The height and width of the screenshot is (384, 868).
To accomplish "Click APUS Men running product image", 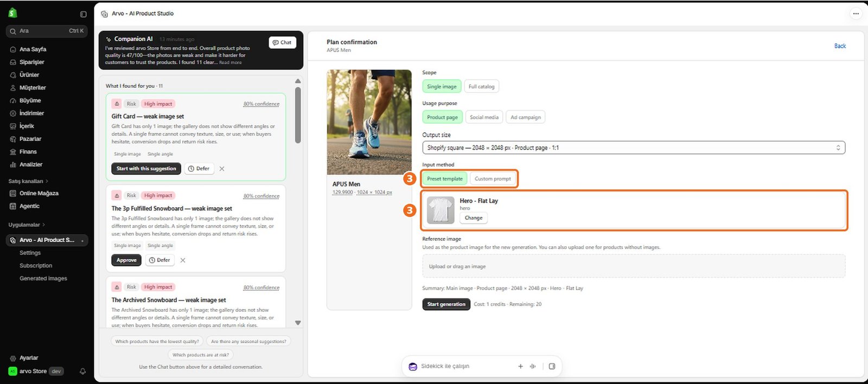I will tap(369, 122).
